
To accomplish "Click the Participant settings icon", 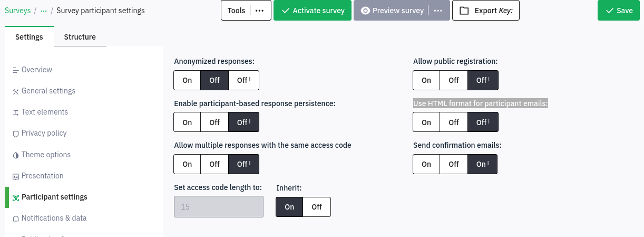I will click(16, 197).
